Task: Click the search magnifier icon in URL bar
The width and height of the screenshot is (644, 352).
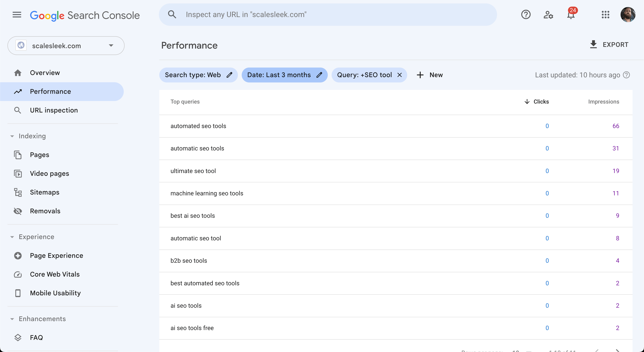Action: pyautogui.click(x=172, y=14)
